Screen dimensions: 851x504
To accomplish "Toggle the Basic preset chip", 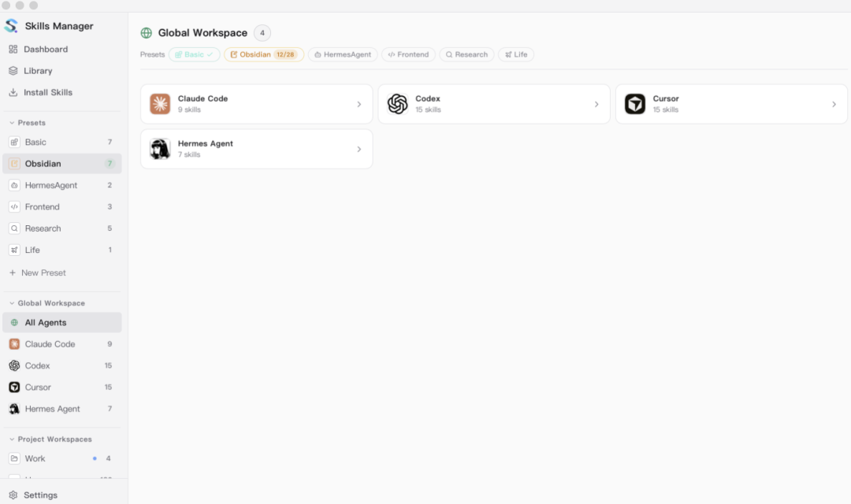I will coord(195,55).
